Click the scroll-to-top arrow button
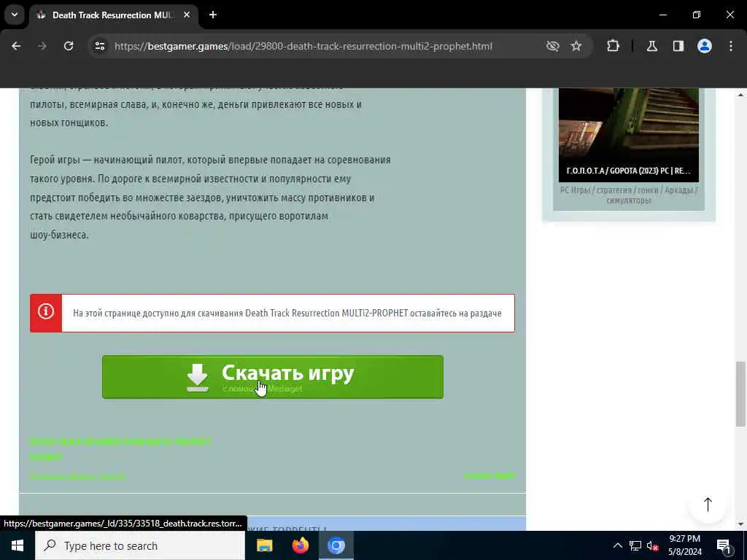This screenshot has width=747, height=560. [x=708, y=505]
